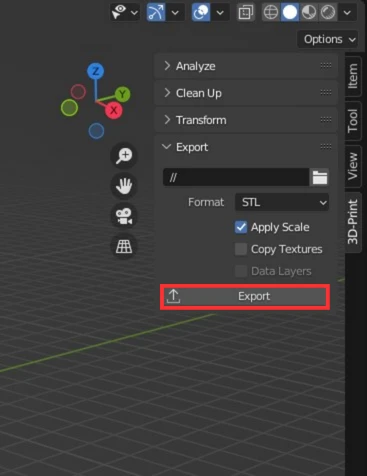367x476 pixels.
Task: Select wireframe viewport shading mode
Action: click(271, 13)
